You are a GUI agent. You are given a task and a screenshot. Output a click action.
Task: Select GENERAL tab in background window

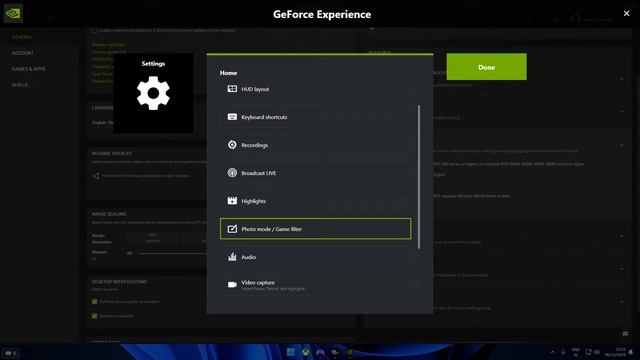click(x=22, y=37)
